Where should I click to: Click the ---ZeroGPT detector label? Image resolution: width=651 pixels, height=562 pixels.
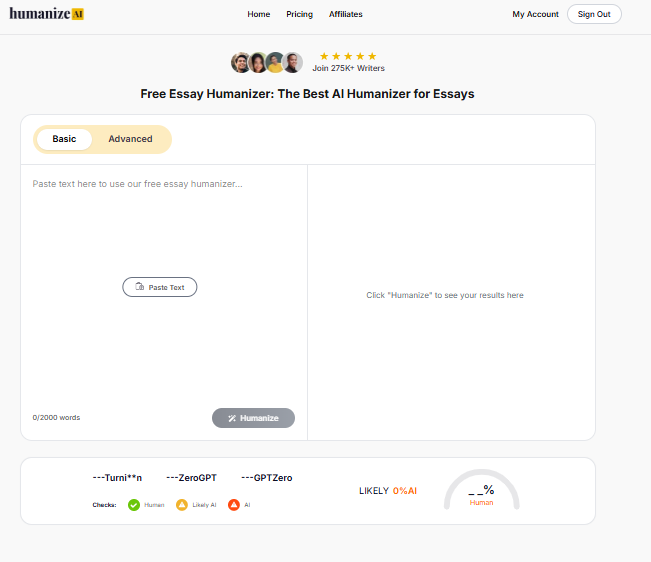191,478
